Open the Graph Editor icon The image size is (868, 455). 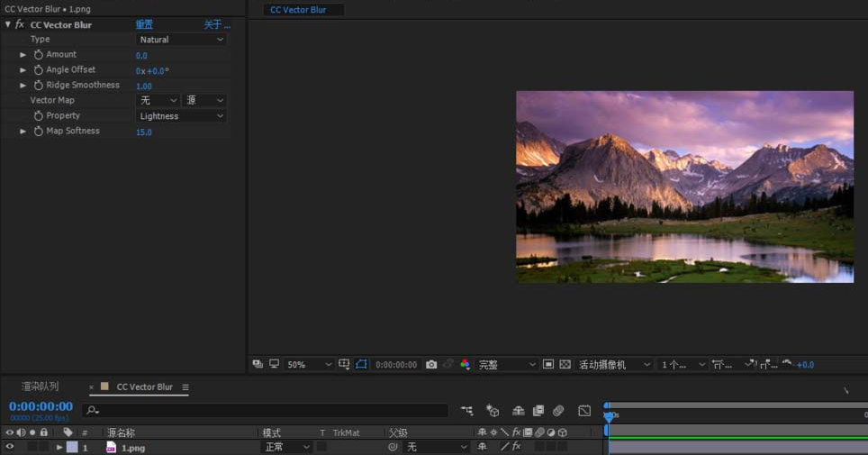(584, 411)
